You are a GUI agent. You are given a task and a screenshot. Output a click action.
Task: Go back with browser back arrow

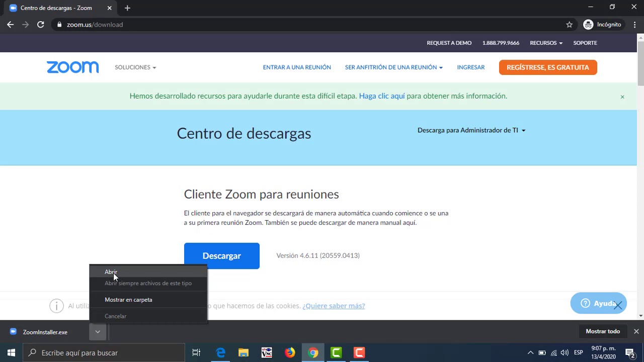click(x=10, y=24)
